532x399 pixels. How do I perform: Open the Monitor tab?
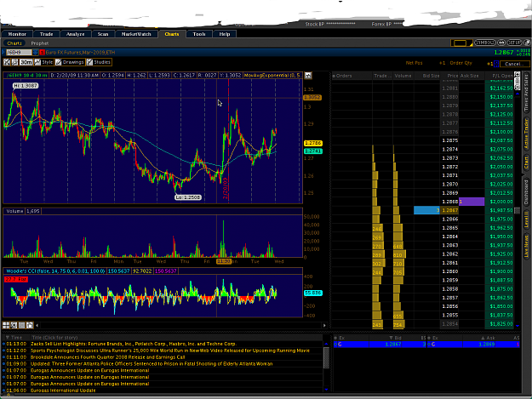point(17,34)
